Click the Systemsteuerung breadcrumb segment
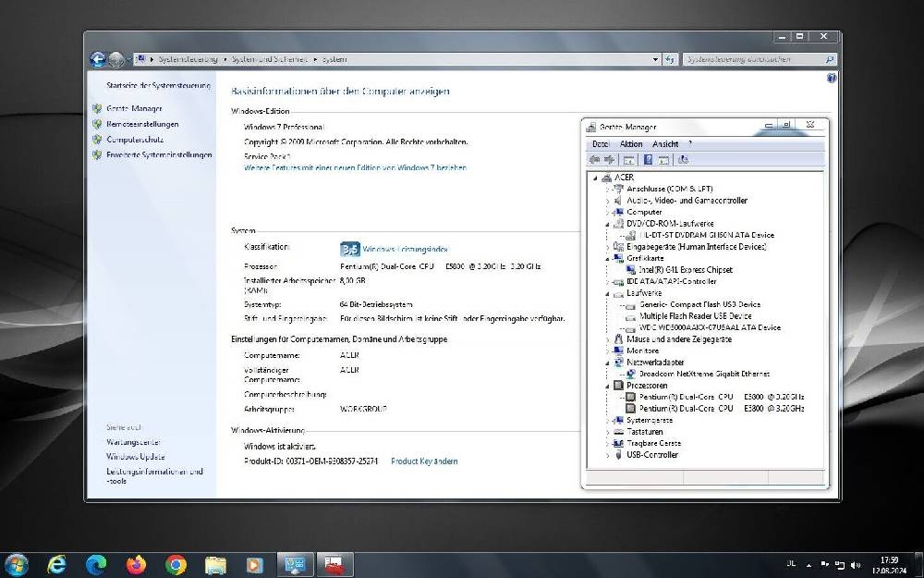The image size is (924, 578). coord(188,59)
